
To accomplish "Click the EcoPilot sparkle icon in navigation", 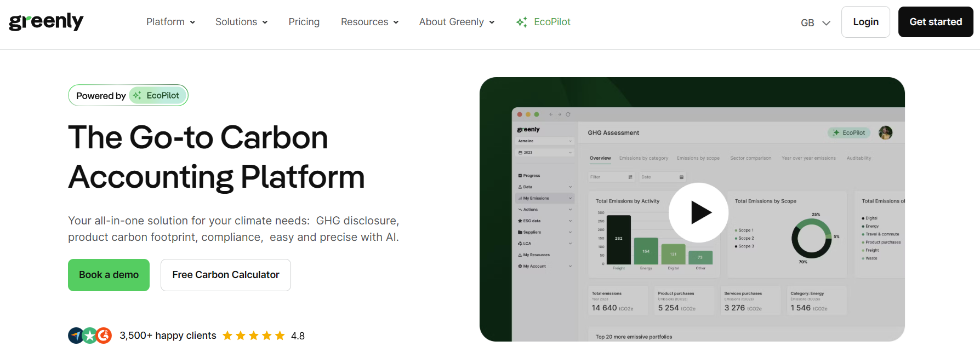I will click(522, 22).
